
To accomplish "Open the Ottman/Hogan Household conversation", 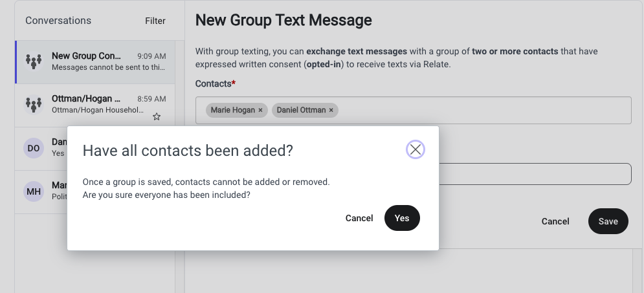I will pyautogui.click(x=95, y=105).
